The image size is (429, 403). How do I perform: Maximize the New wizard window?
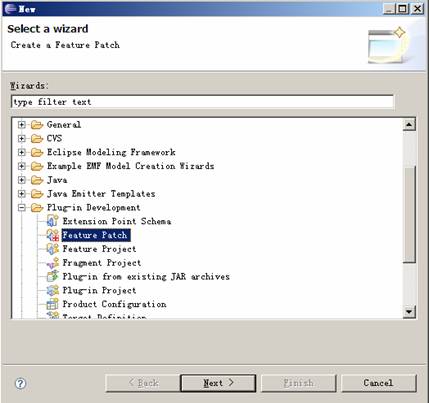[403, 9]
